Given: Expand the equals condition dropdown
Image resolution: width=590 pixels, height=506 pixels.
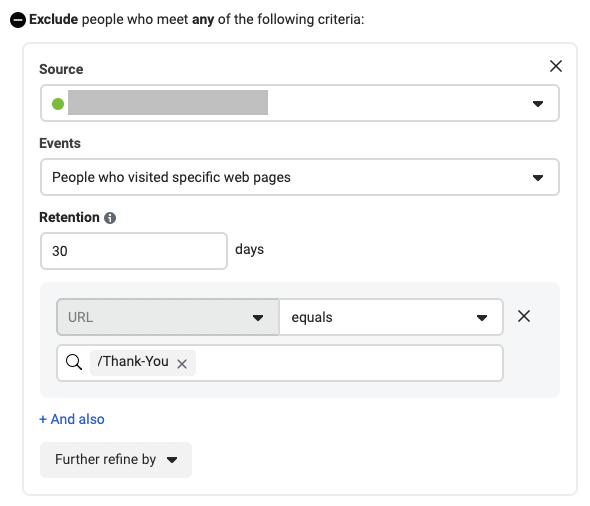Looking at the screenshot, I should tap(391, 317).
